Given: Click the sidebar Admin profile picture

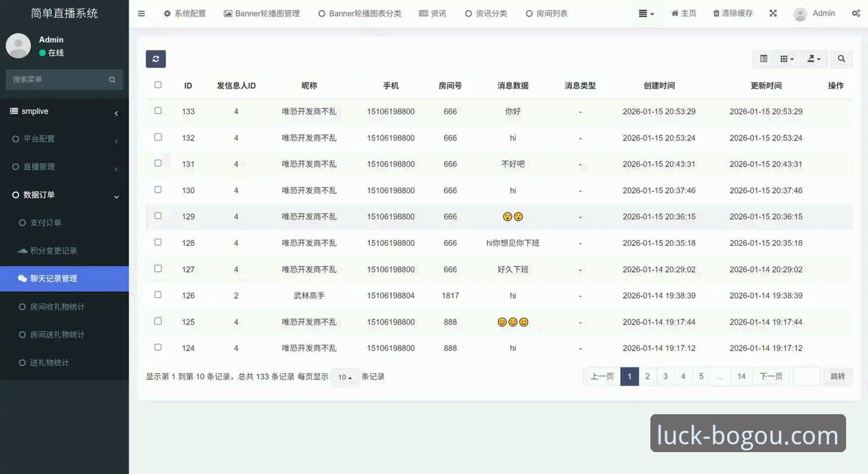Looking at the screenshot, I should click(x=18, y=46).
